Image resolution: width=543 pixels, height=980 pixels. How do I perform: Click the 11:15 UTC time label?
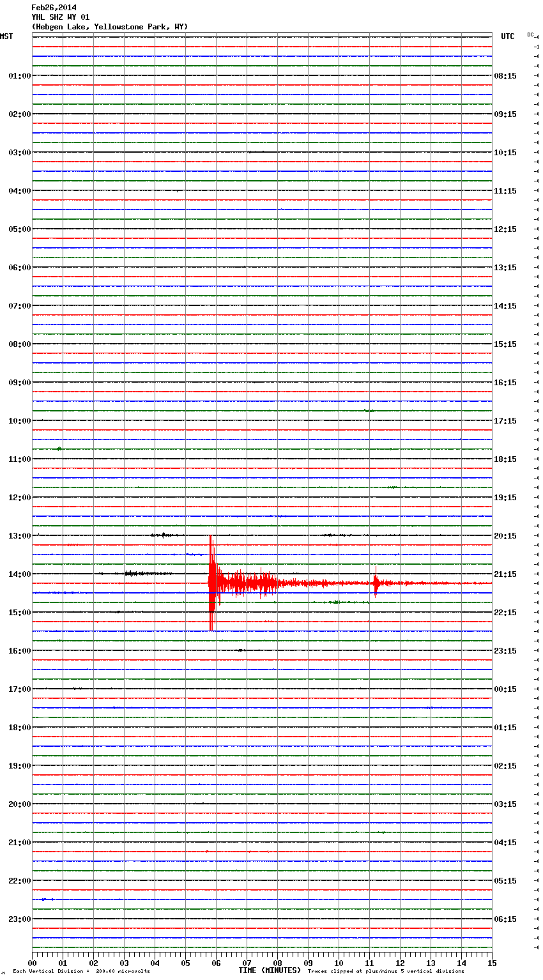tap(505, 191)
